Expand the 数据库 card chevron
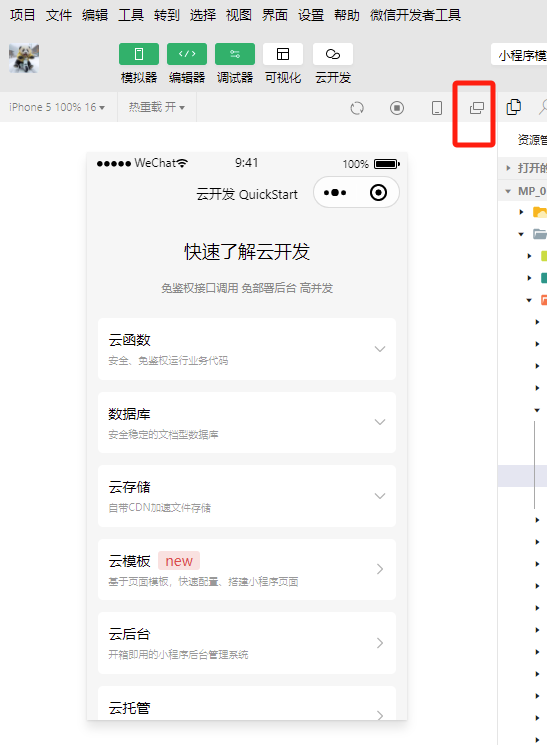The image size is (547, 745). pyautogui.click(x=380, y=422)
